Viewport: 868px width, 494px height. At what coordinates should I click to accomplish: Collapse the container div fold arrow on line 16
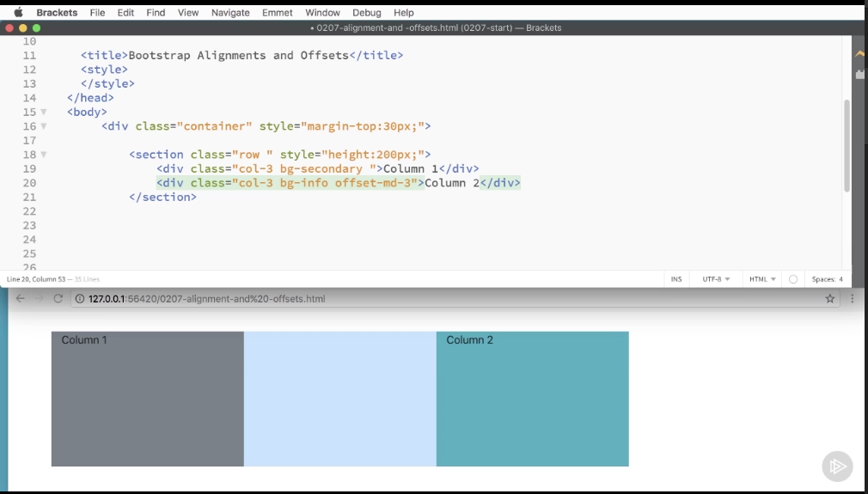(x=44, y=126)
